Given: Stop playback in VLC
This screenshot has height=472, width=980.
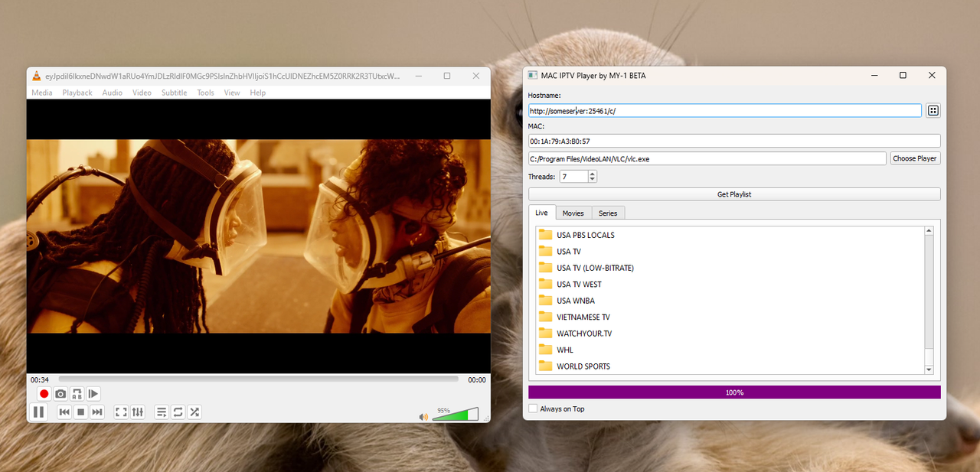Looking at the screenshot, I should (x=80, y=412).
